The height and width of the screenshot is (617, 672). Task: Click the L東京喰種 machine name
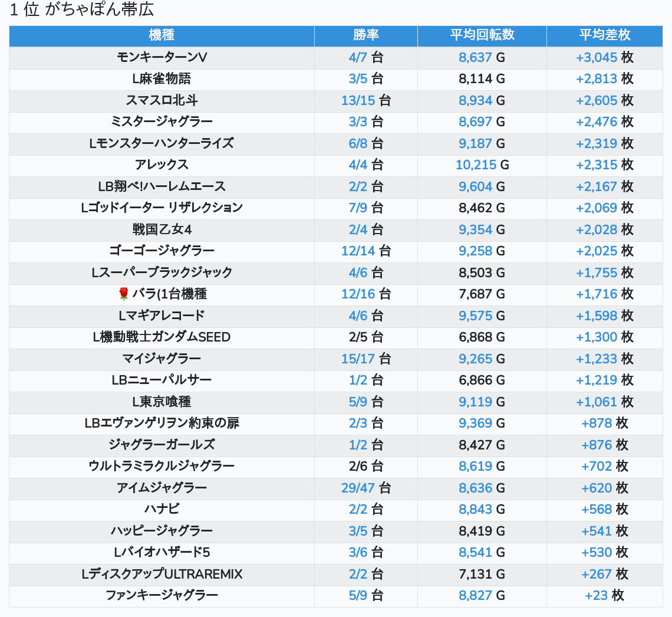coord(162,402)
